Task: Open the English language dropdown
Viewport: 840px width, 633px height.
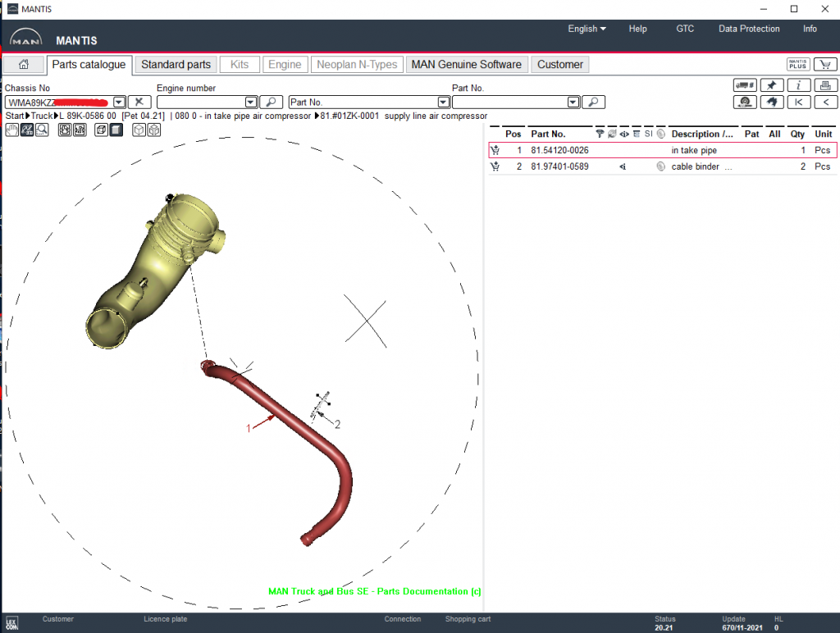Action: click(587, 29)
